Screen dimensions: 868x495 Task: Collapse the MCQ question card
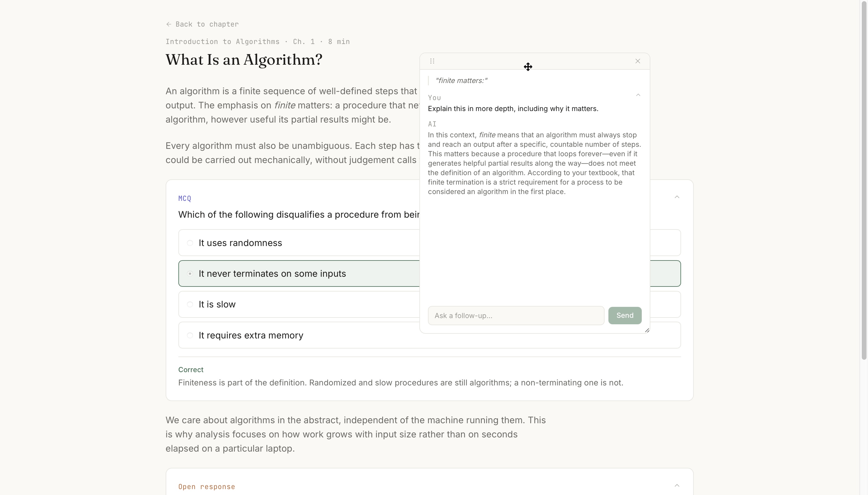pyautogui.click(x=677, y=197)
